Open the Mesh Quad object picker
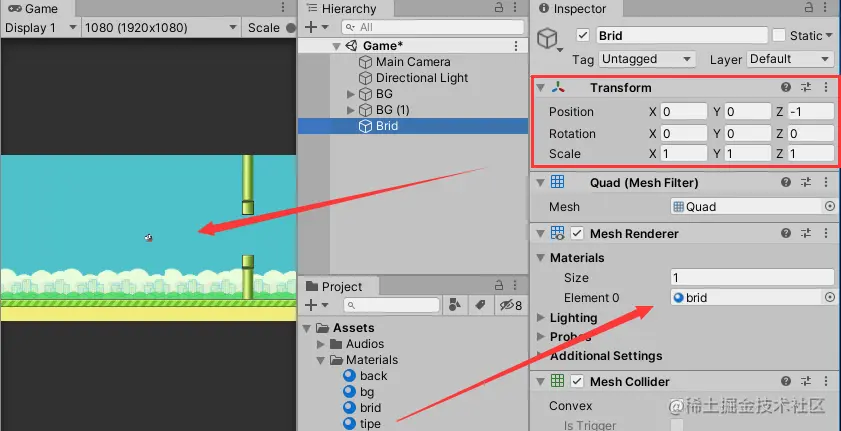Screen dimensions: 841x431 (830, 206)
